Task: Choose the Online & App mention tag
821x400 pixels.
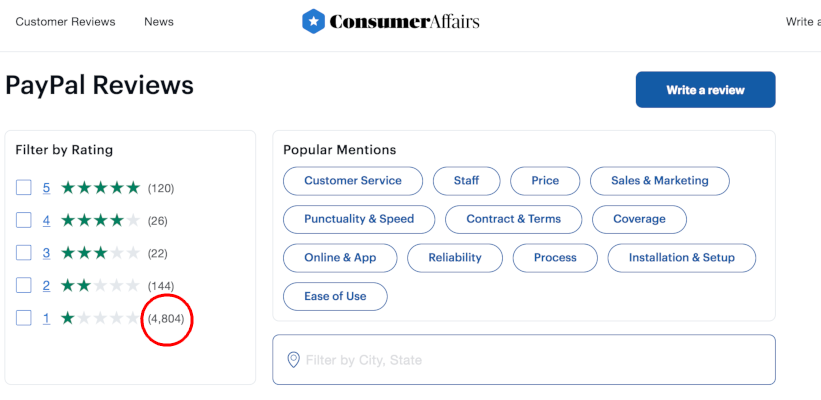Action: (x=340, y=258)
